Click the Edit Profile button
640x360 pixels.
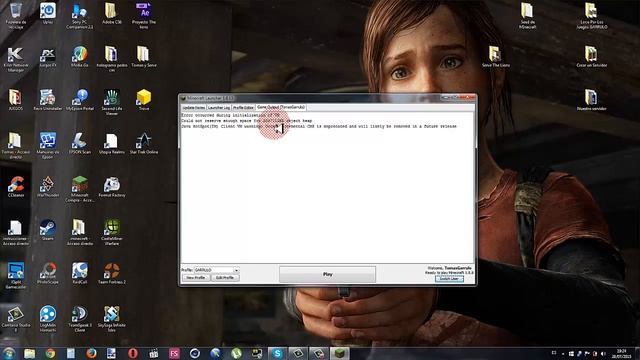(x=225, y=278)
